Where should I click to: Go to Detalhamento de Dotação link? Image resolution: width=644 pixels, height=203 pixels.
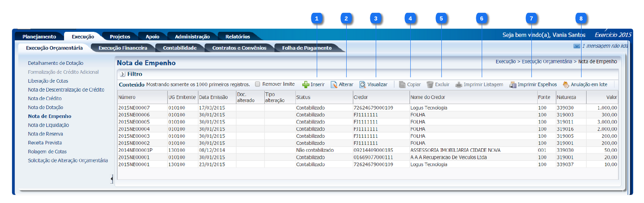click(56, 63)
